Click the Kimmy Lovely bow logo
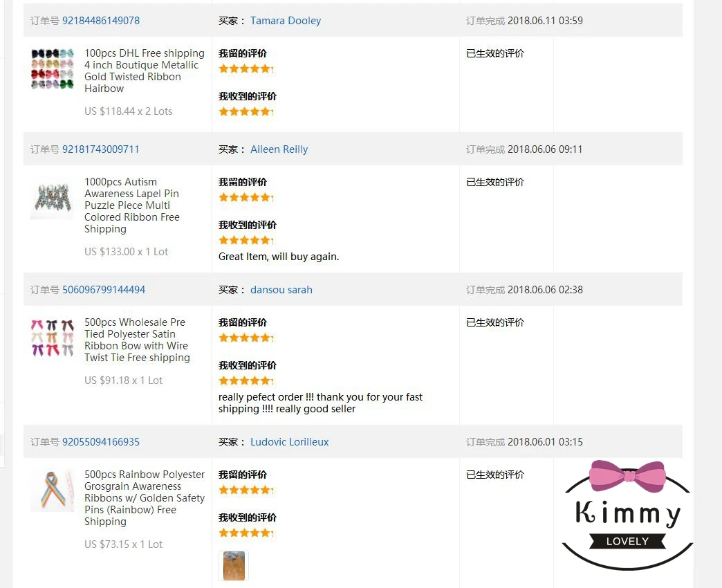The image size is (722, 588). tap(627, 513)
